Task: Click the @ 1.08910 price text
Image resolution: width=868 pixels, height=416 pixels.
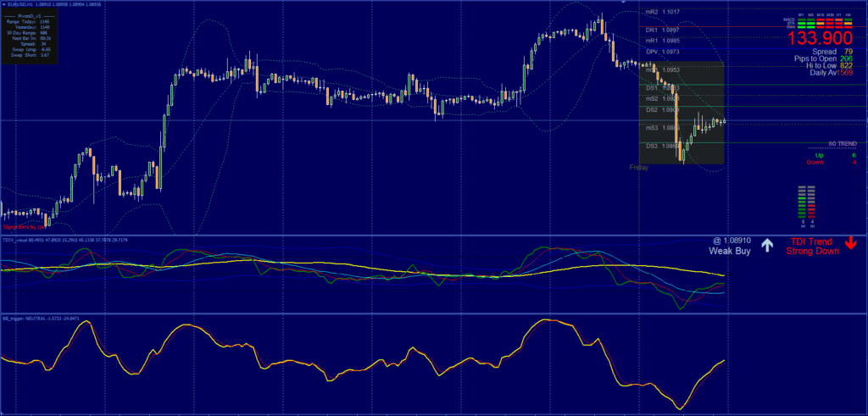Action: (732, 241)
